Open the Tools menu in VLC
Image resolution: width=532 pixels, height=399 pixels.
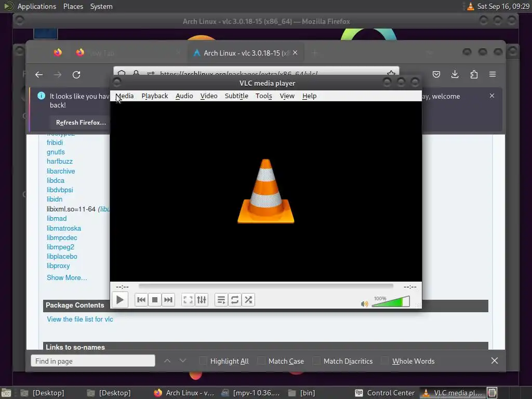point(263,96)
